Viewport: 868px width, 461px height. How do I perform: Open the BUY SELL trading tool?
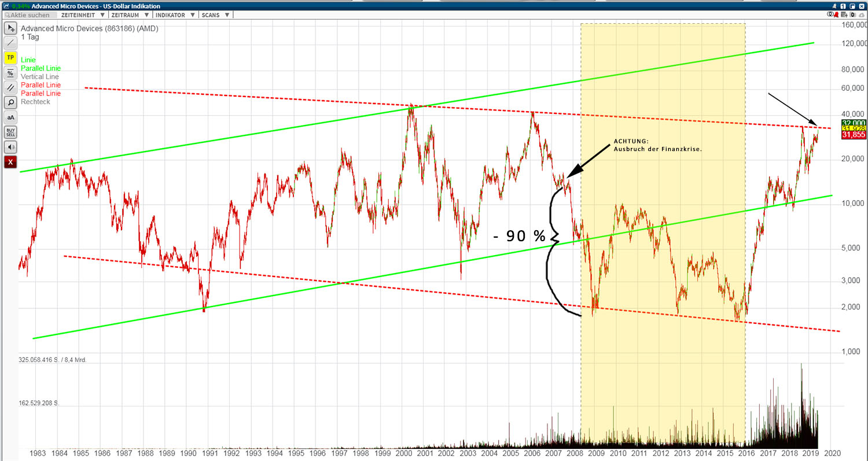click(10, 132)
